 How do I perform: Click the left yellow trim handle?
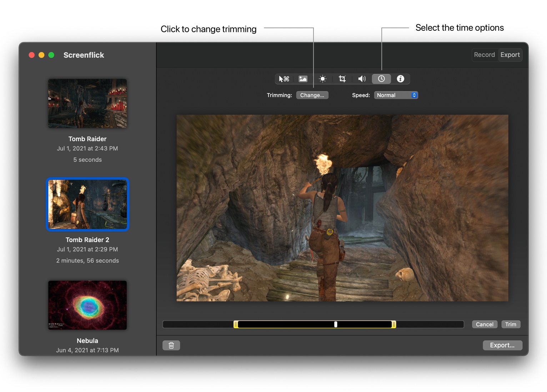coord(236,324)
